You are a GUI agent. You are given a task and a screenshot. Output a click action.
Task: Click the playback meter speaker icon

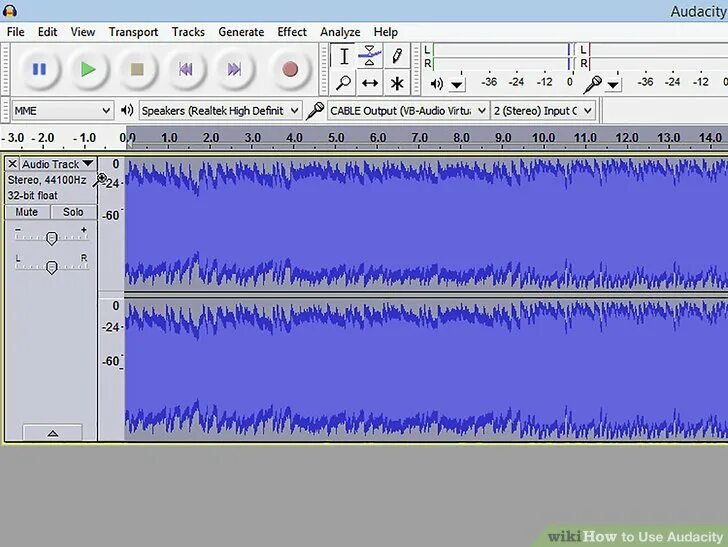click(x=436, y=84)
